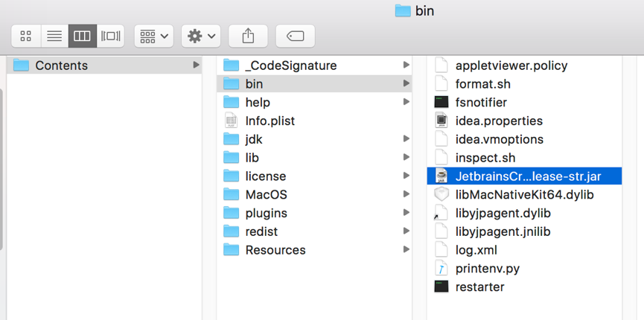Click the libyjpagent.dylib alias icon
Viewport: 644px width, 320px height.
point(441,213)
